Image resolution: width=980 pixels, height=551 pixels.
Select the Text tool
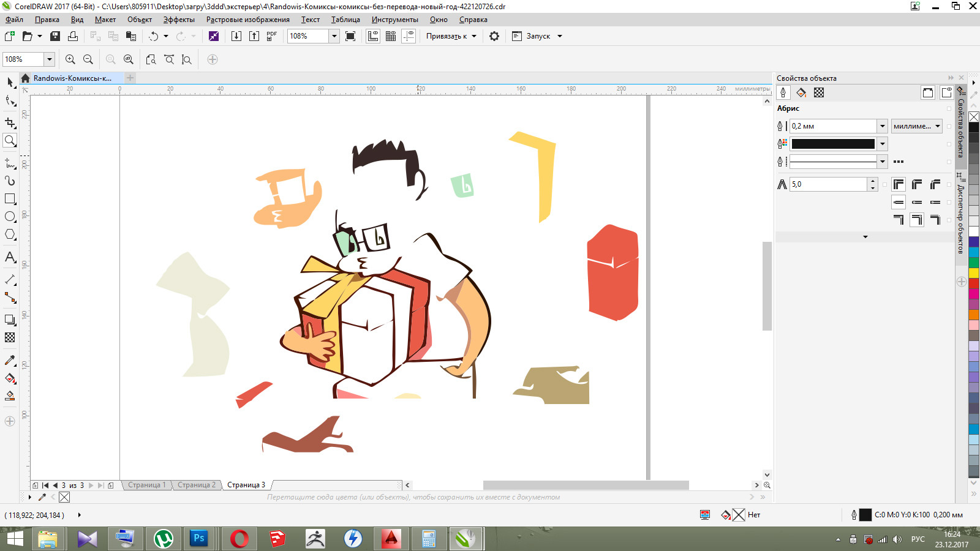point(10,257)
